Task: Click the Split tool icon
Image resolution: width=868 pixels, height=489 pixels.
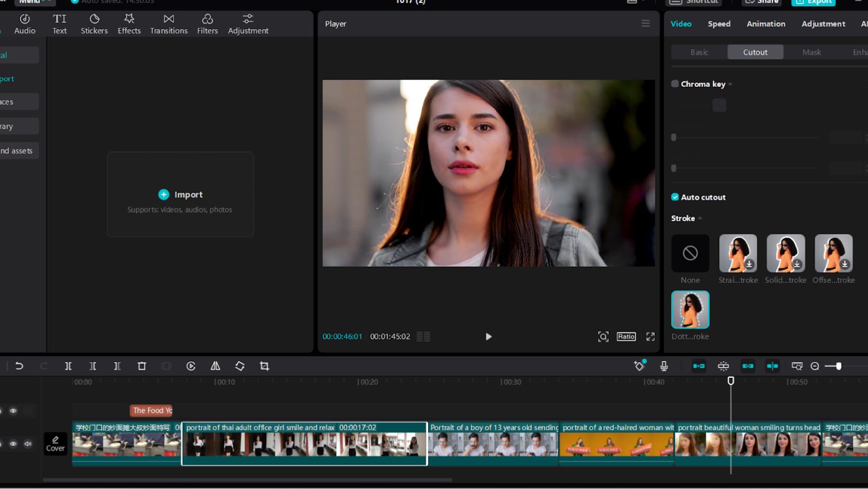Action: pos(68,366)
